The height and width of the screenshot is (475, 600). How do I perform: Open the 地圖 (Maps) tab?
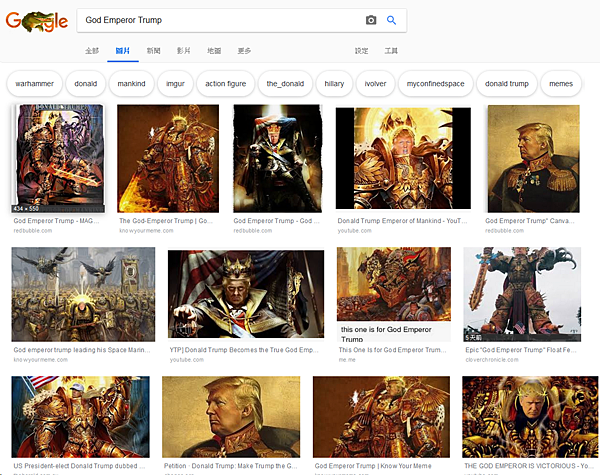click(214, 51)
